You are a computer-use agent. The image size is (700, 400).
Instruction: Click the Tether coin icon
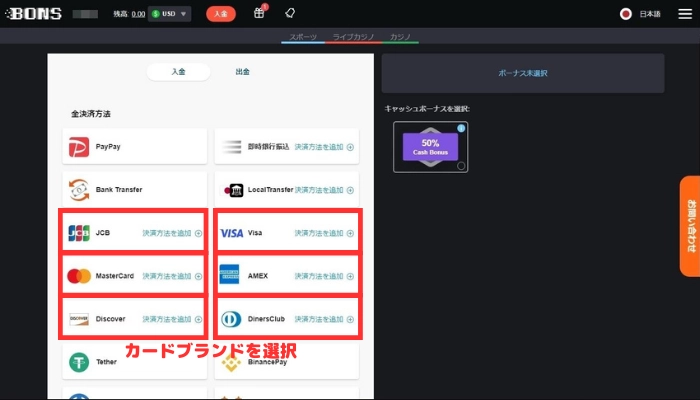coord(79,362)
